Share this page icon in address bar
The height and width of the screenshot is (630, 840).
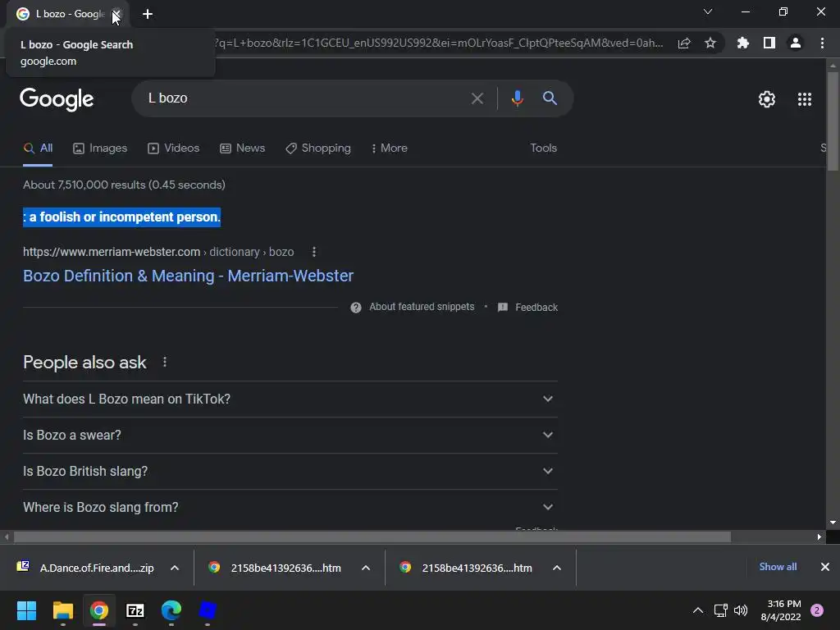[684, 43]
